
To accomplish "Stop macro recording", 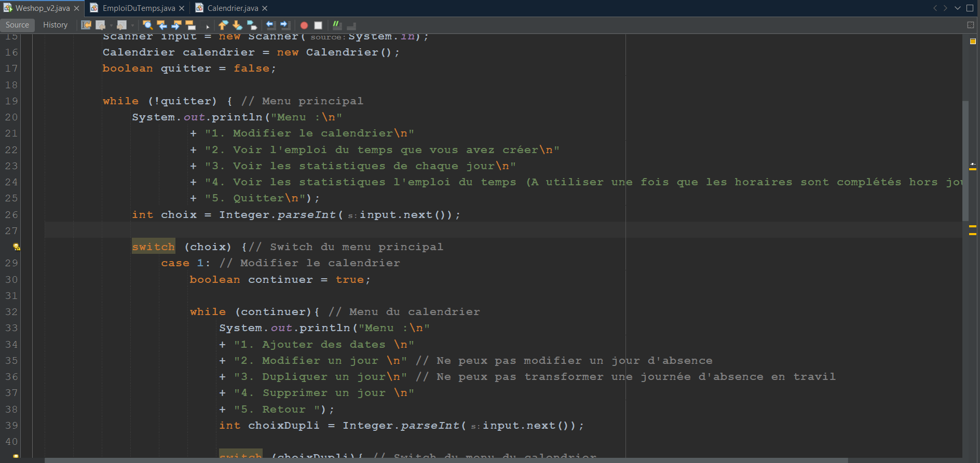I will pos(318,25).
